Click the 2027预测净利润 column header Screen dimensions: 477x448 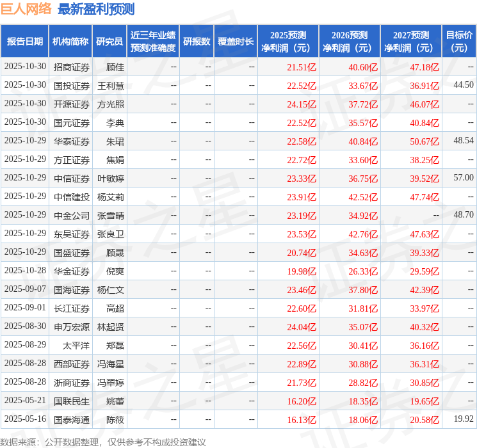coord(411,42)
